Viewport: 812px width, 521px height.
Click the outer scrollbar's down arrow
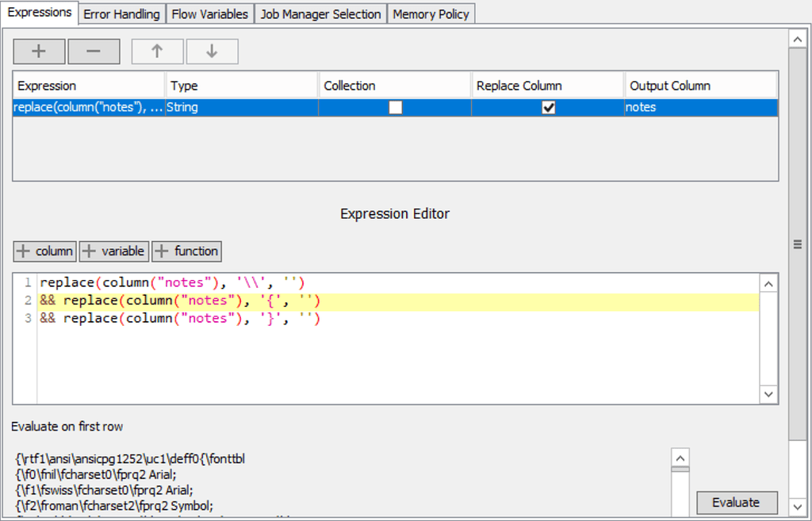[x=798, y=506]
